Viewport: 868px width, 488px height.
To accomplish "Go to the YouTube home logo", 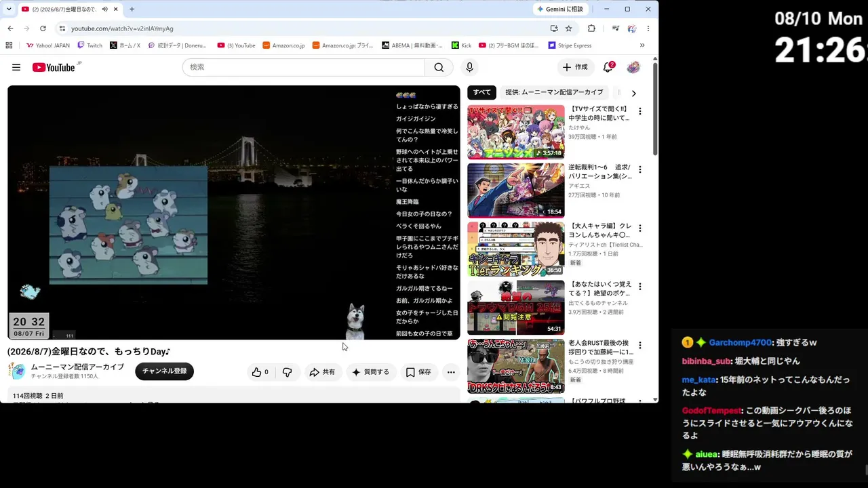I will 53,67.
